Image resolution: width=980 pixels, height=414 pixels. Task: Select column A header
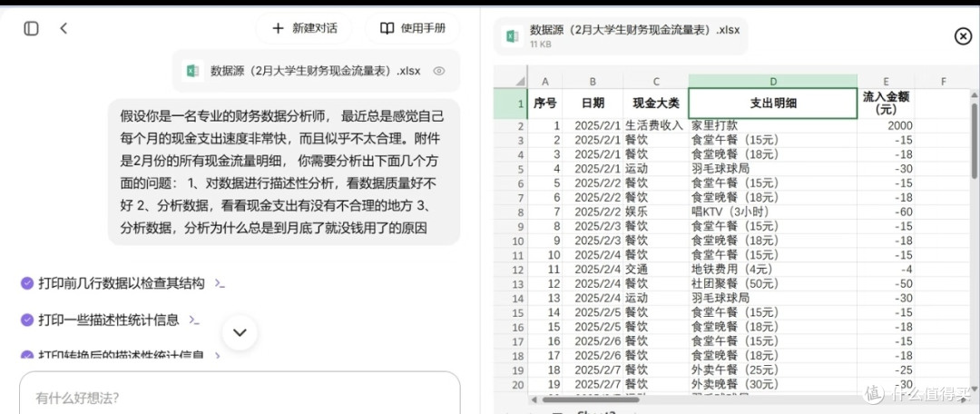point(545,82)
